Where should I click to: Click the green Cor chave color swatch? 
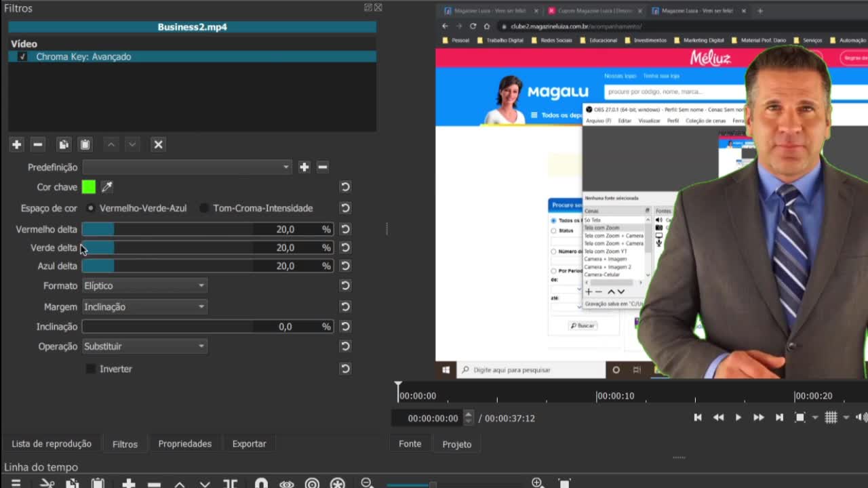89,186
